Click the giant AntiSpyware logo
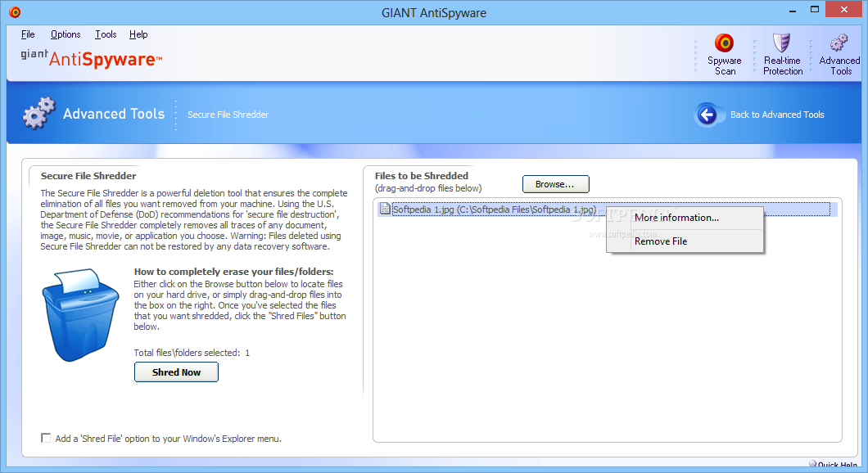This screenshot has height=473, width=868. pyautogui.click(x=92, y=58)
